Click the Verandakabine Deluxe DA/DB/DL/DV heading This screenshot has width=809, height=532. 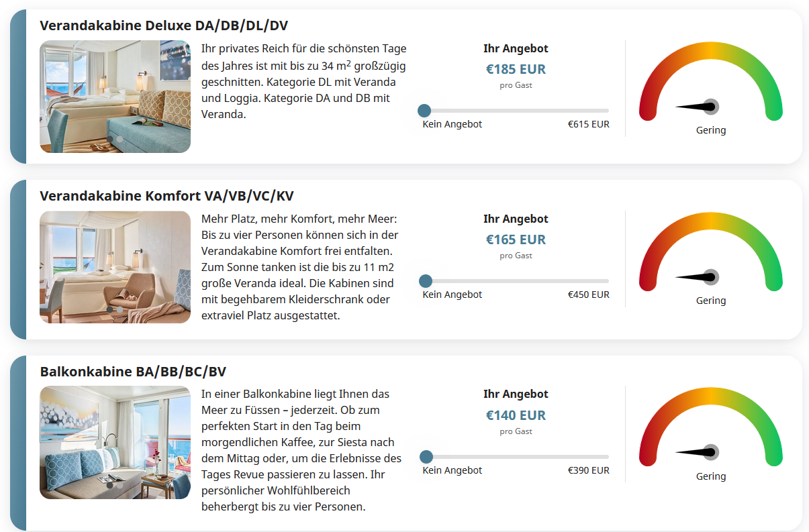[164, 25]
